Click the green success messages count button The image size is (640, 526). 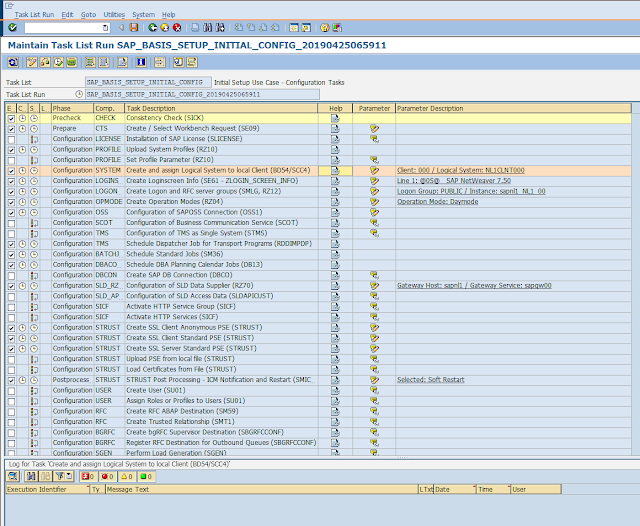(146, 476)
